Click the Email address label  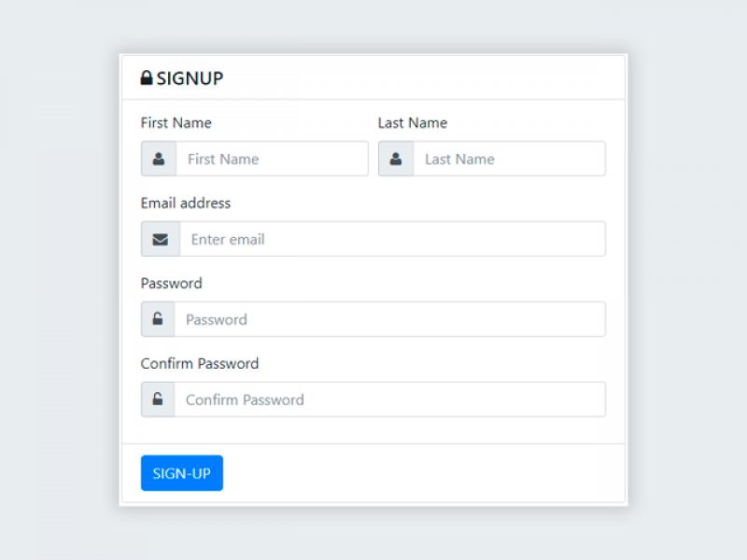186,203
